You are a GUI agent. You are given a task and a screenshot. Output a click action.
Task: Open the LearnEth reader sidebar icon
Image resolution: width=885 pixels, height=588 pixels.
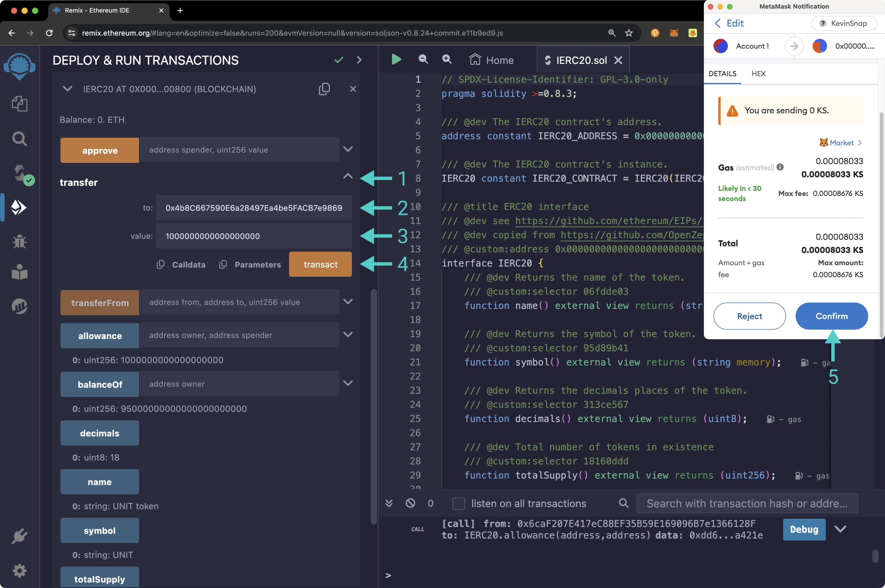(x=20, y=272)
